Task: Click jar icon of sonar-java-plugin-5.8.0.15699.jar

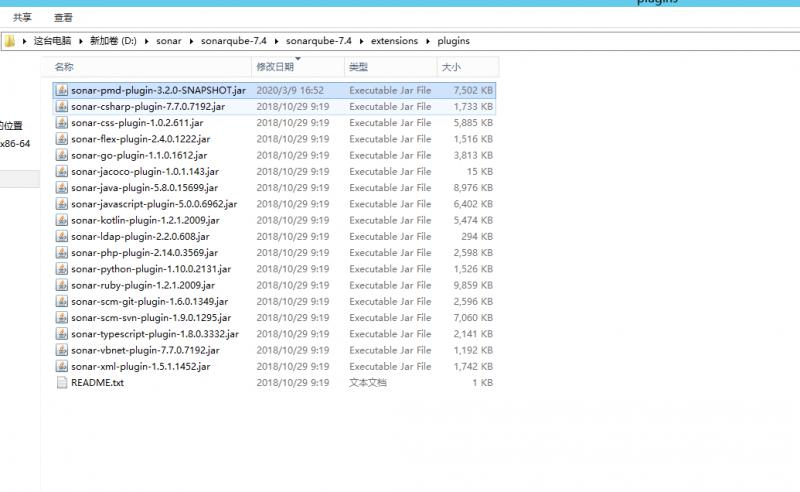Action: (62, 188)
